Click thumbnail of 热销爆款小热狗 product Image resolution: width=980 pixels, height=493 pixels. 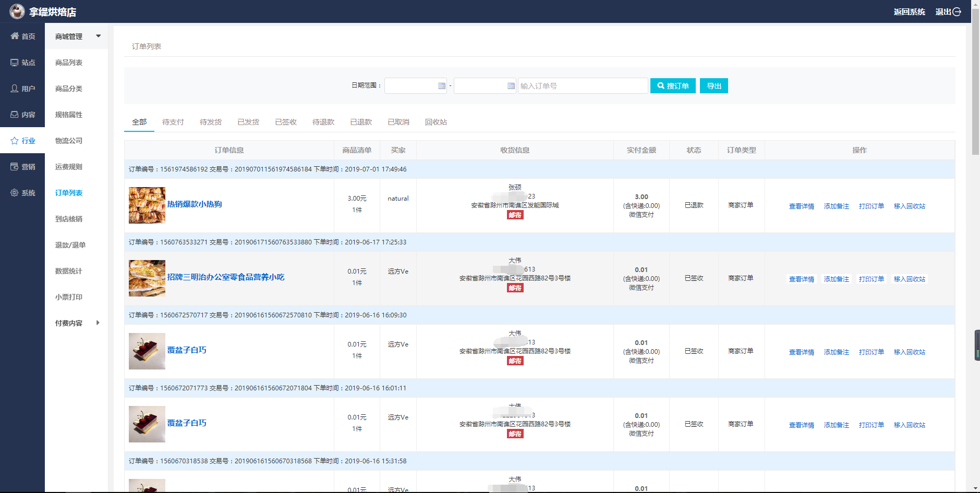coord(147,205)
